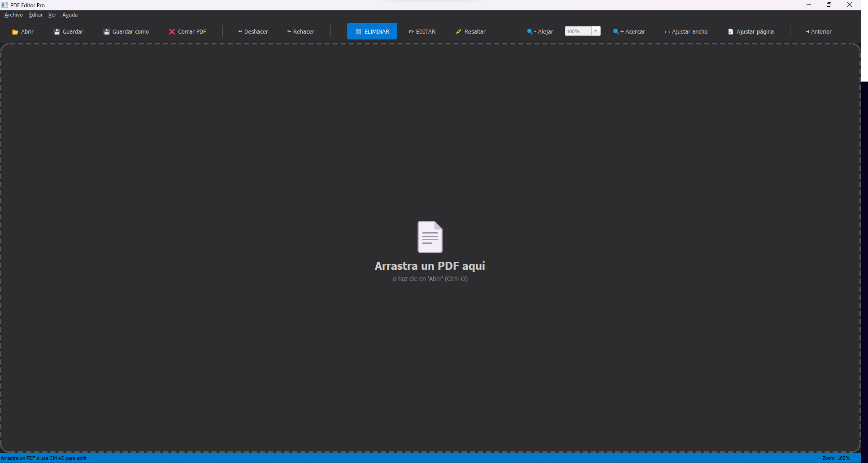
Task: Click the Abrir folder icon
Action: pos(15,32)
